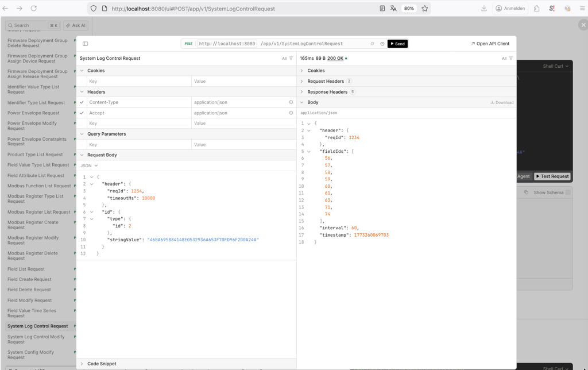588x370 pixels.
Task: Click the POST method badge
Action: (188, 44)
